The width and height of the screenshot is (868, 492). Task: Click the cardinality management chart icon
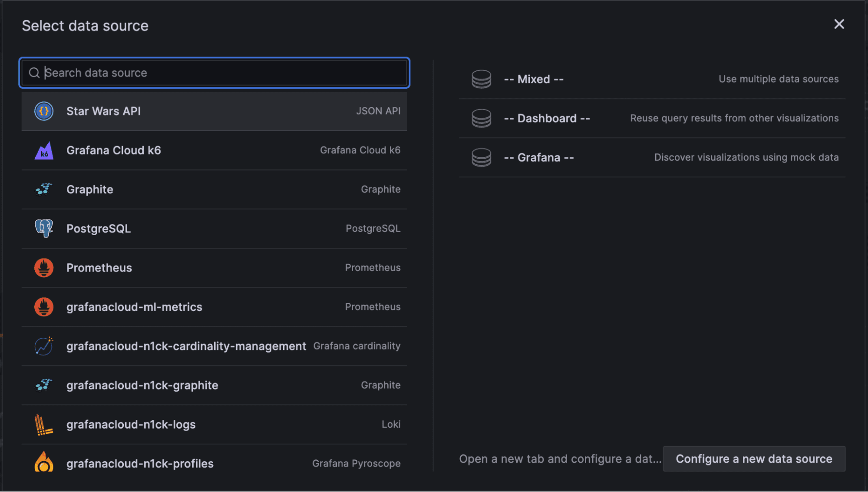43,346
